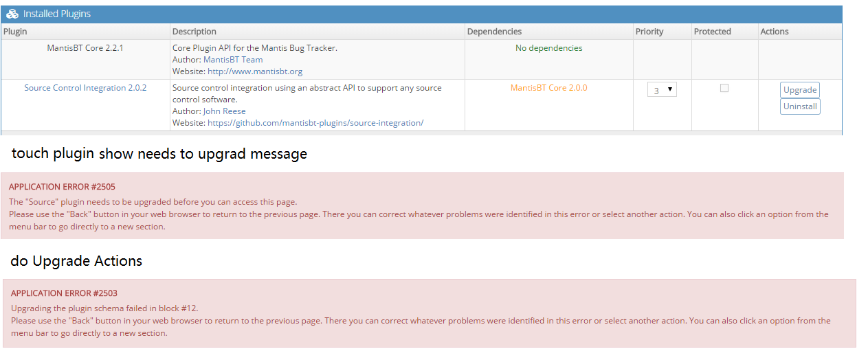Open the John Reese author link
The height and width of the screenshot is (362, 868).
click(x=224, y=111)
